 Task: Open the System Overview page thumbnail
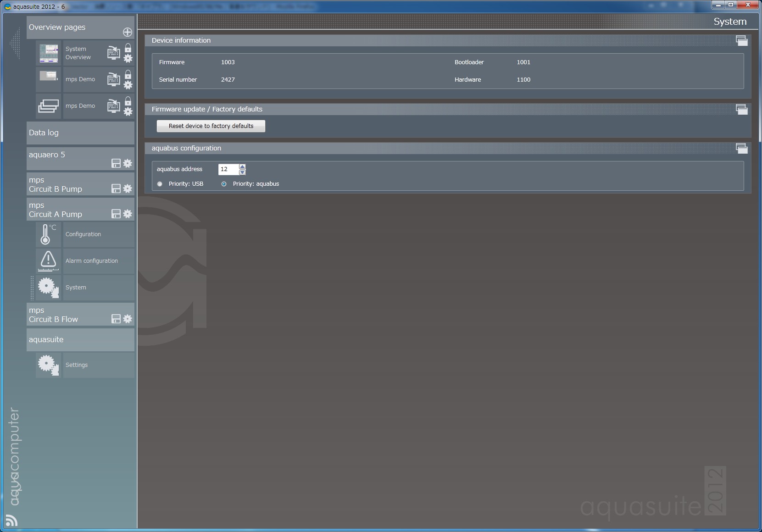[x=49, y=53]
